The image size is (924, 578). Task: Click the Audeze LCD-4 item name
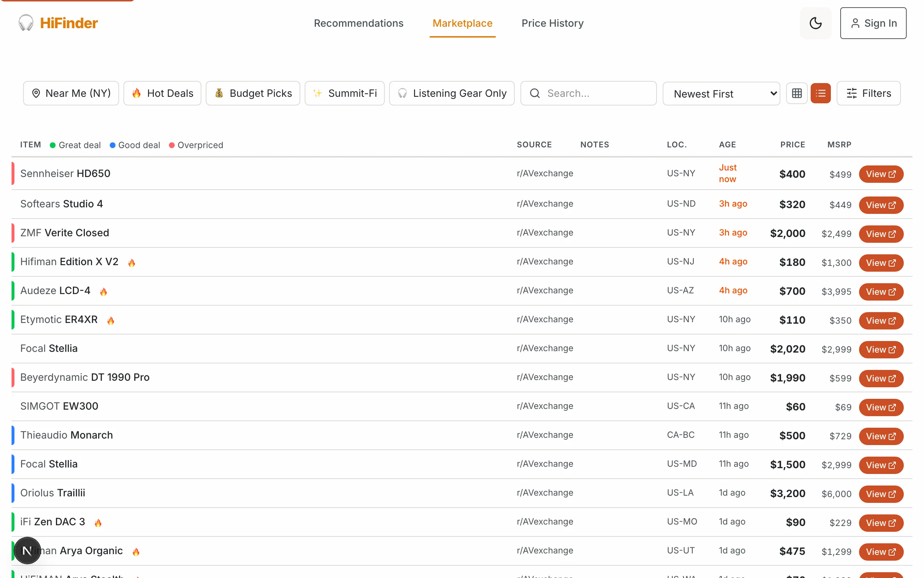click(55, 290)
